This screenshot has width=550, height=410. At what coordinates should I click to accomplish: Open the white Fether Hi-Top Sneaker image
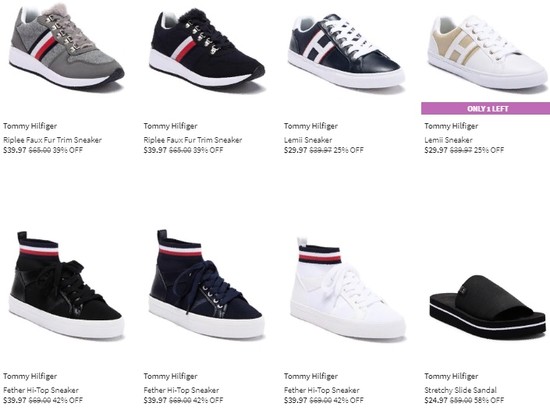click(347, 288)
